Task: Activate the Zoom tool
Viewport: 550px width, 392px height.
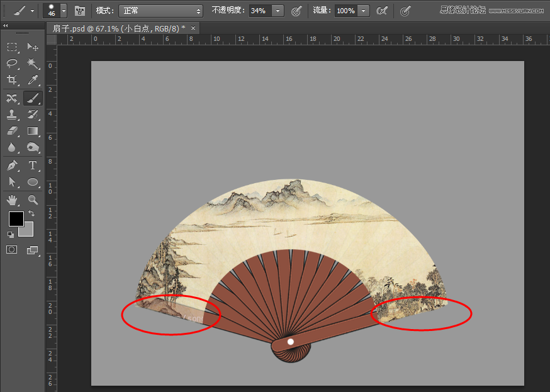Action: (x=33, y=200)
